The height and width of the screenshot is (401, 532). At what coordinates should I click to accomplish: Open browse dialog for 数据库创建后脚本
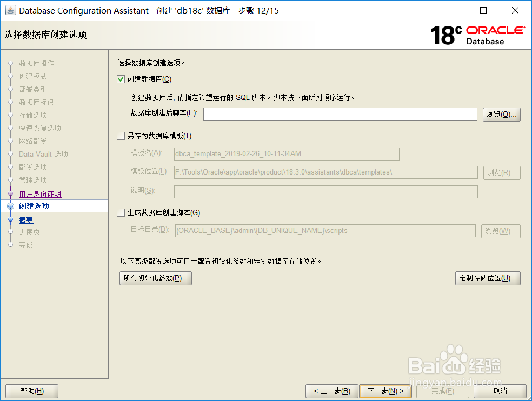pos(501,114)
